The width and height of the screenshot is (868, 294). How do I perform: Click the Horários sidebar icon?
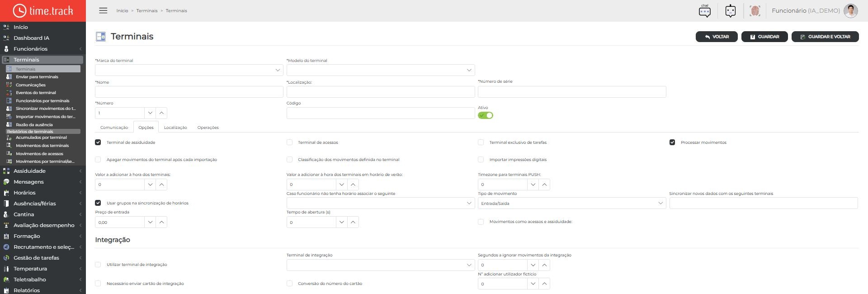pyautogui.click(x=6, y=193)
